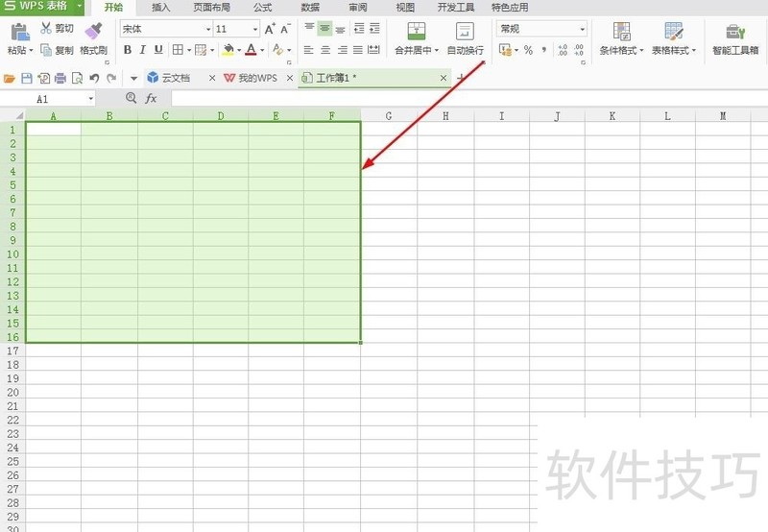Viewport: 768px width, 532px height.
Task: Center text horizontally
Action: click(325, 50)
